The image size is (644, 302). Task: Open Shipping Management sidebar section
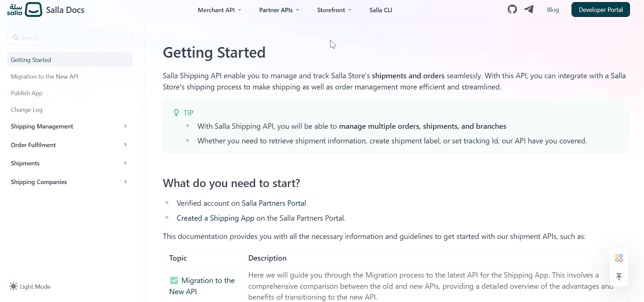click(42, 126)
